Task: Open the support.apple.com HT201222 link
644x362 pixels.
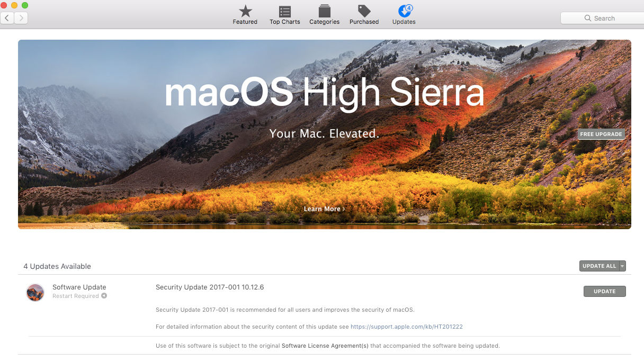Action: click(407, 327)
